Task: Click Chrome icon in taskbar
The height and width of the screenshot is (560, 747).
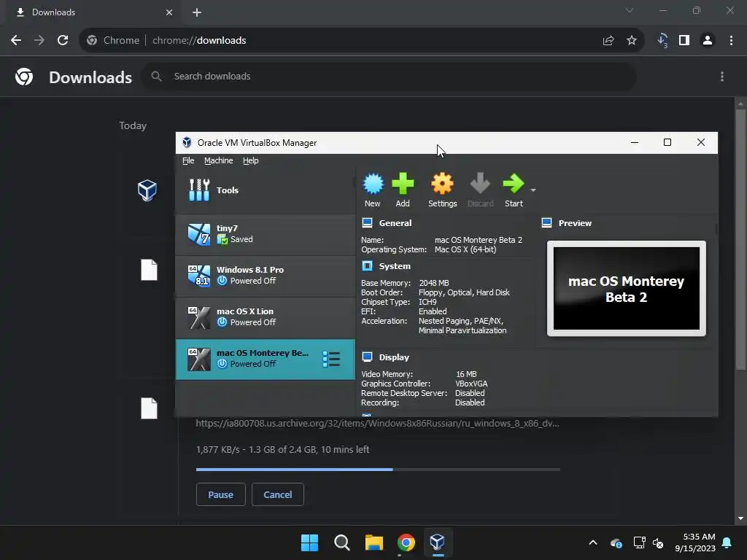Action: [x=406, y=542]
